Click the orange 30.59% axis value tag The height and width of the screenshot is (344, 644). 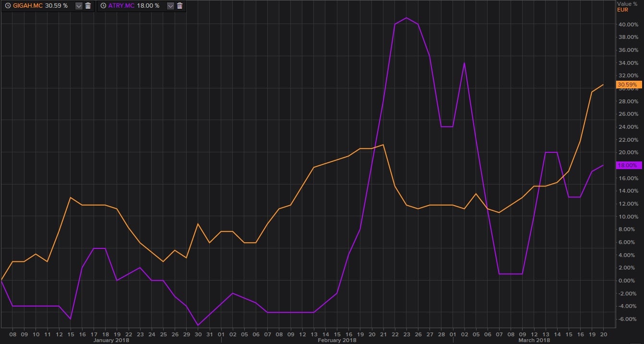628,85
